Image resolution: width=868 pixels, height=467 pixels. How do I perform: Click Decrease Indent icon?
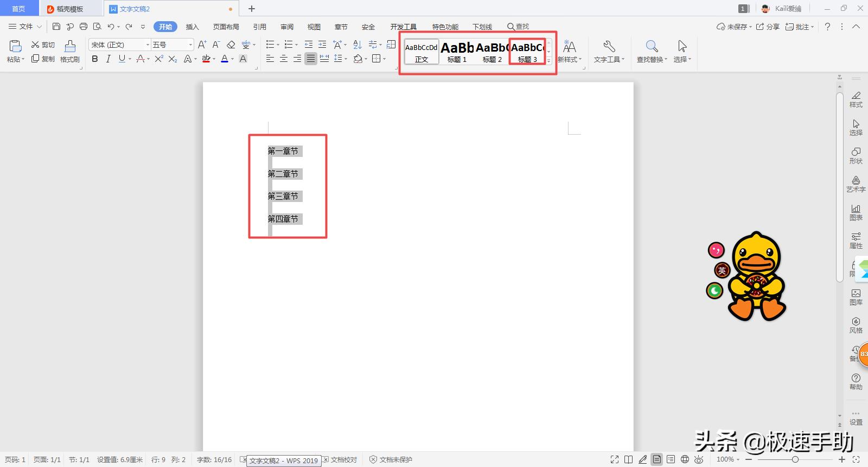coord(309,45)
